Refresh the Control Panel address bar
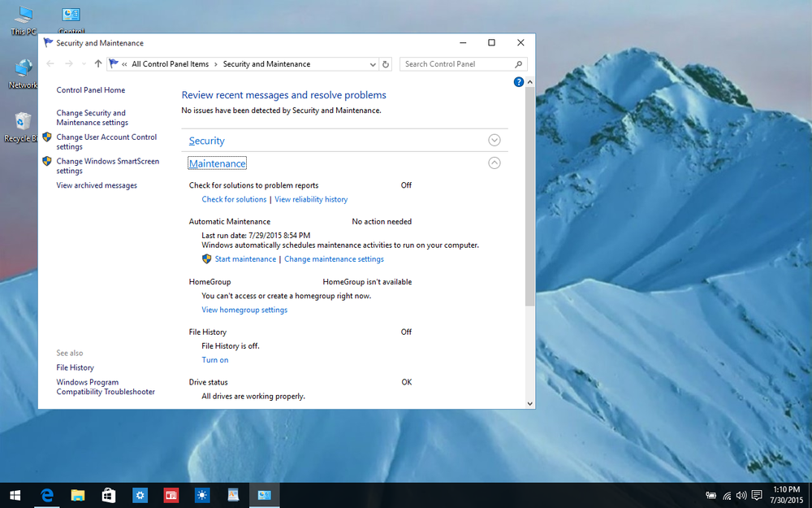 tap(385, 64)
